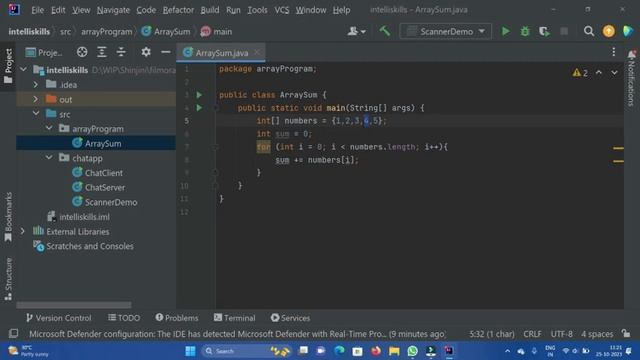Expand External Libraries node
This screenshot has height=360, width=640.
(x=23, y=231)
